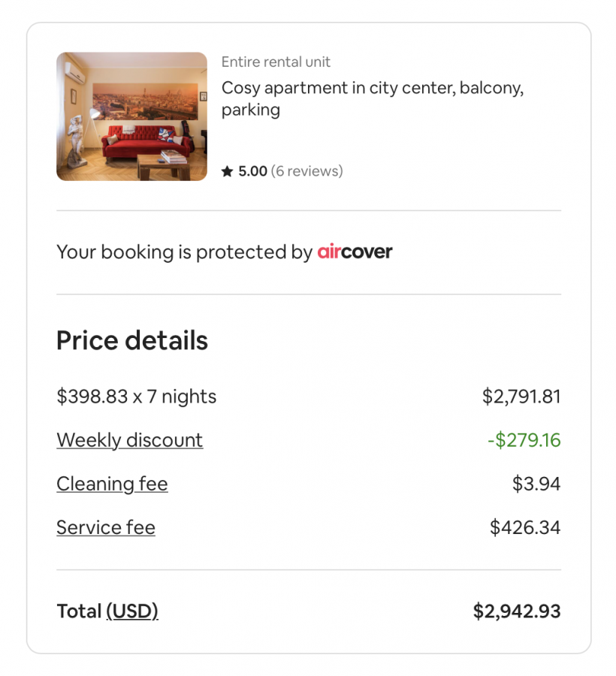This screenshot has height=676, width=616.
Task: Open the Weekly discount details link
Action: pos(129,440)
